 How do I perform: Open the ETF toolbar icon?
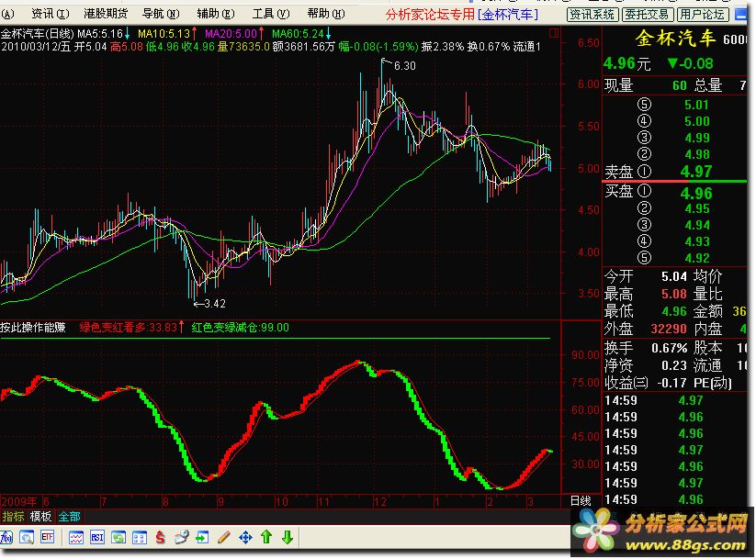[x=47, y=538]
